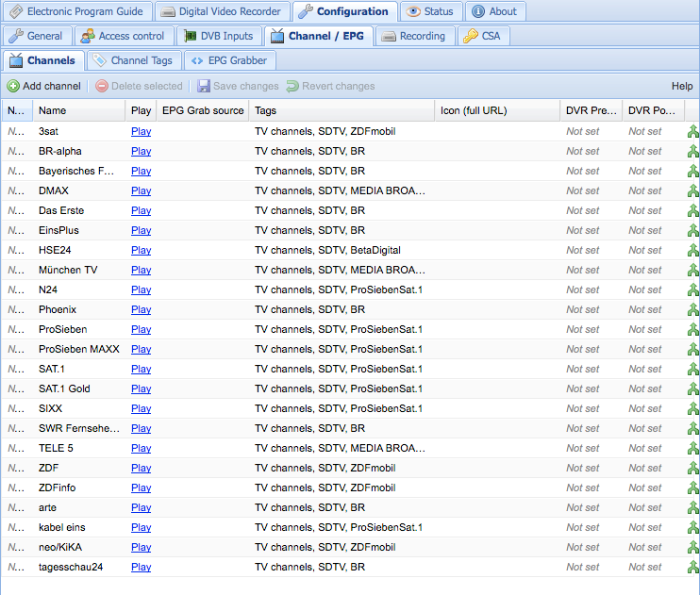This screenshot has height=595, width=700.
Task: Play the BR-alpha channel
Action: coord(142,151)
